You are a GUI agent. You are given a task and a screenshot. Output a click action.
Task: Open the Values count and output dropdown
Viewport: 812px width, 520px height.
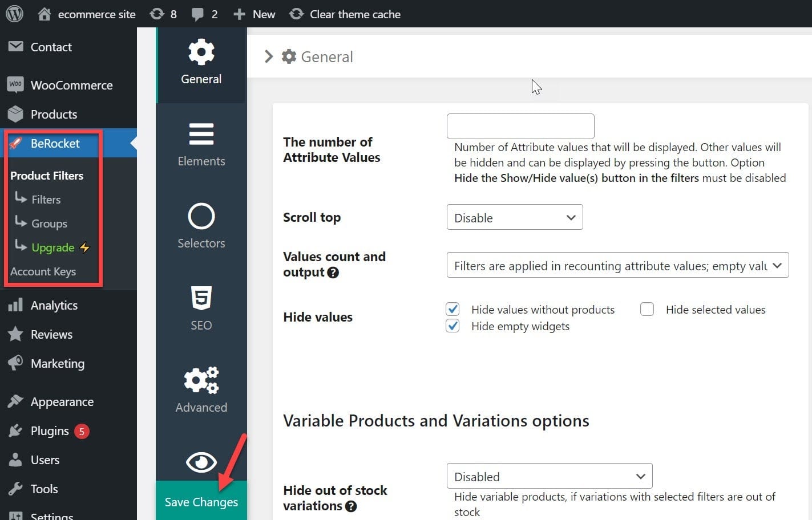(617, 265)
